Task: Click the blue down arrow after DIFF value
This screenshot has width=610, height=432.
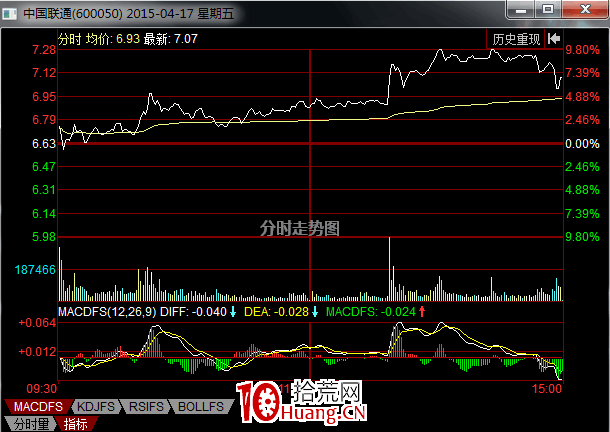Action: click(233, 312)
